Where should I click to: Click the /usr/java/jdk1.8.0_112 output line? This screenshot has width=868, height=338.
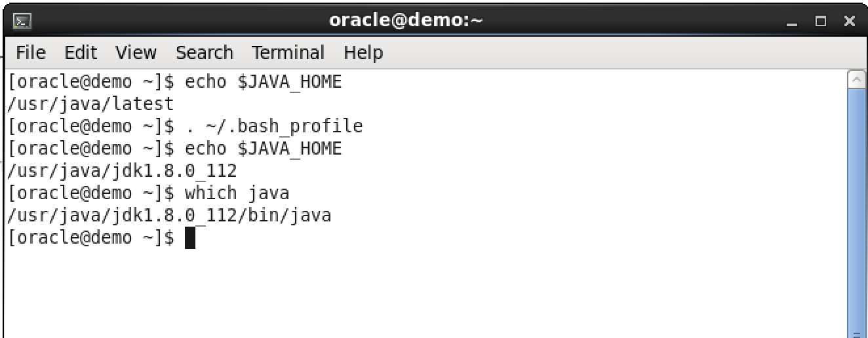pyautogui.click(x=121, y=171)
